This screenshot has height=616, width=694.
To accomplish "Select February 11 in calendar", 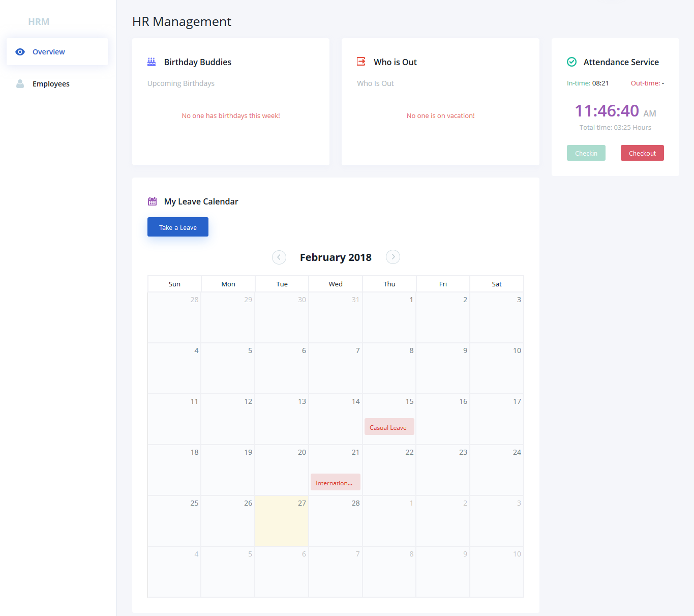I will point(174,419).
